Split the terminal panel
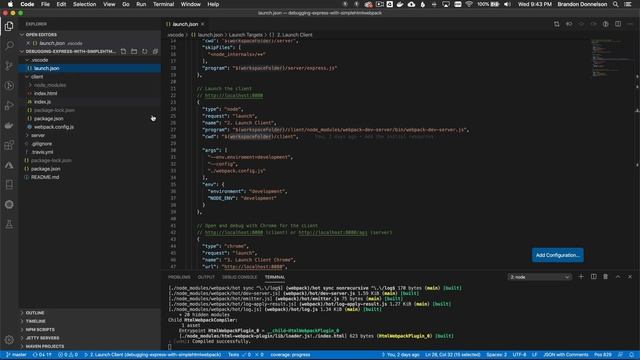 593,277
